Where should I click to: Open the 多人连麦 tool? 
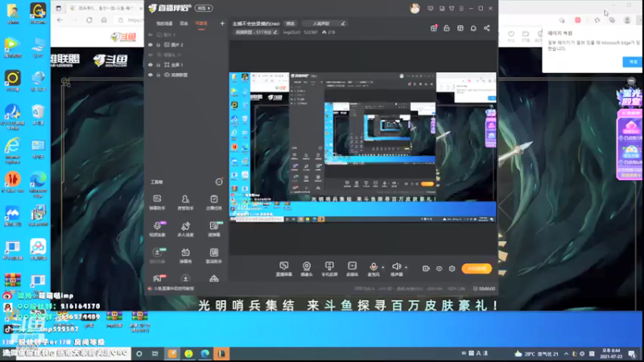pyautogui.click(x=185, y=229)
